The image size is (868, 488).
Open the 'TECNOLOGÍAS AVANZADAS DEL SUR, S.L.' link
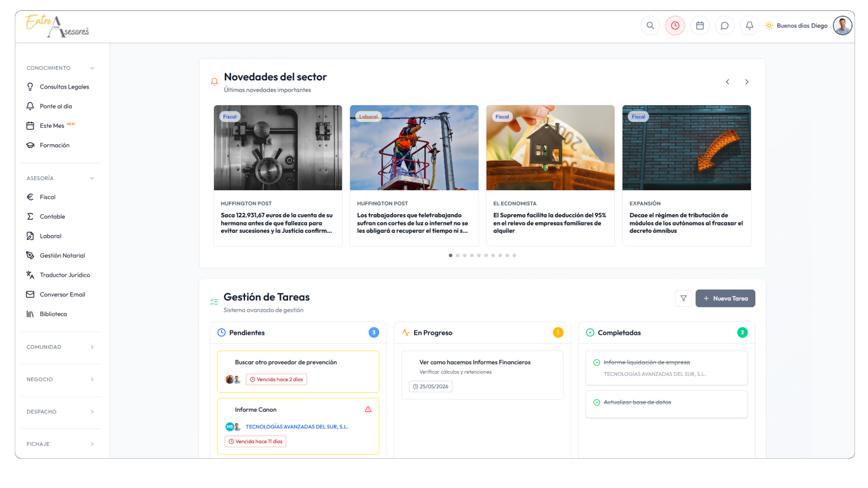(297, 427)
